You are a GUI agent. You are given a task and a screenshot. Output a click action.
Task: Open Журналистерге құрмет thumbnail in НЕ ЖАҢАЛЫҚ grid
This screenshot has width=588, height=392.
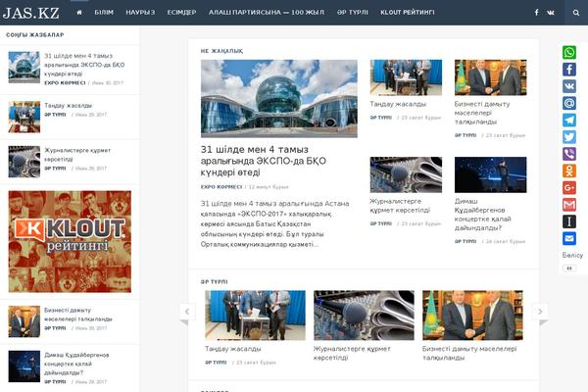(x=406, y=174)
